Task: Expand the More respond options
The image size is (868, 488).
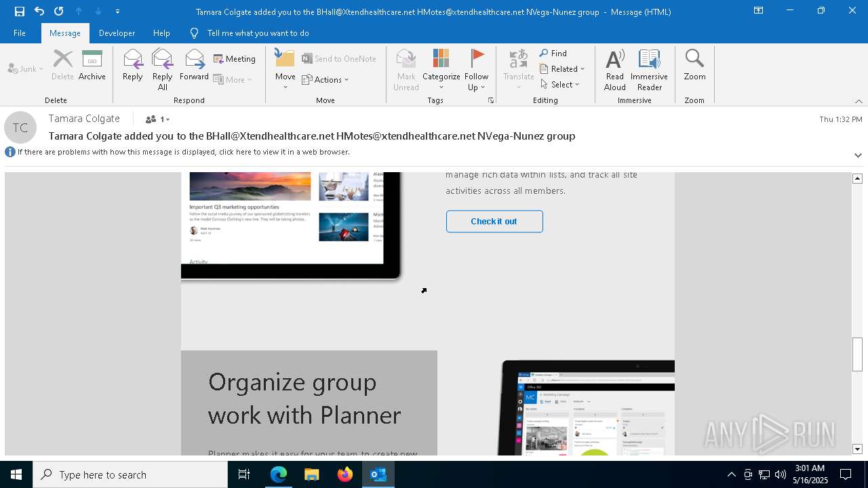Action: (x=233, y=79)
